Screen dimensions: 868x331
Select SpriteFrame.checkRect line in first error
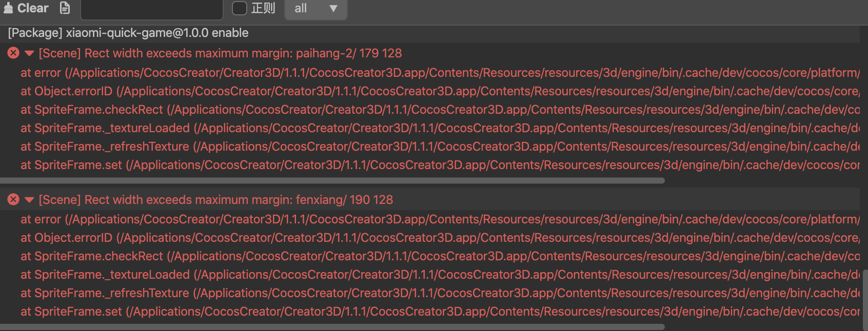(x=92, y=110)
